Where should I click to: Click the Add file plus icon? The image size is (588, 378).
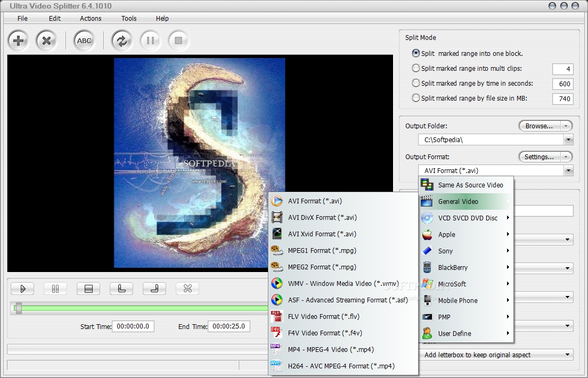(18, 40)
